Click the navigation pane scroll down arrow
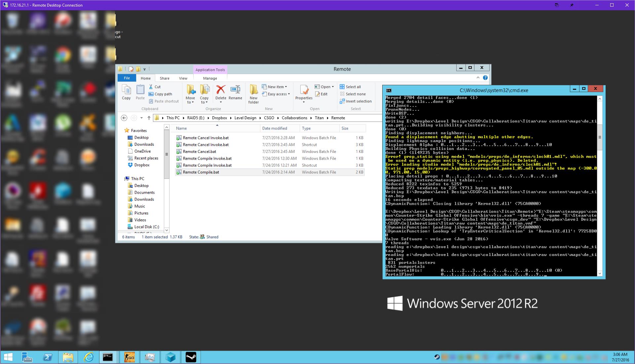635x364 pixels. coord(167,230)
